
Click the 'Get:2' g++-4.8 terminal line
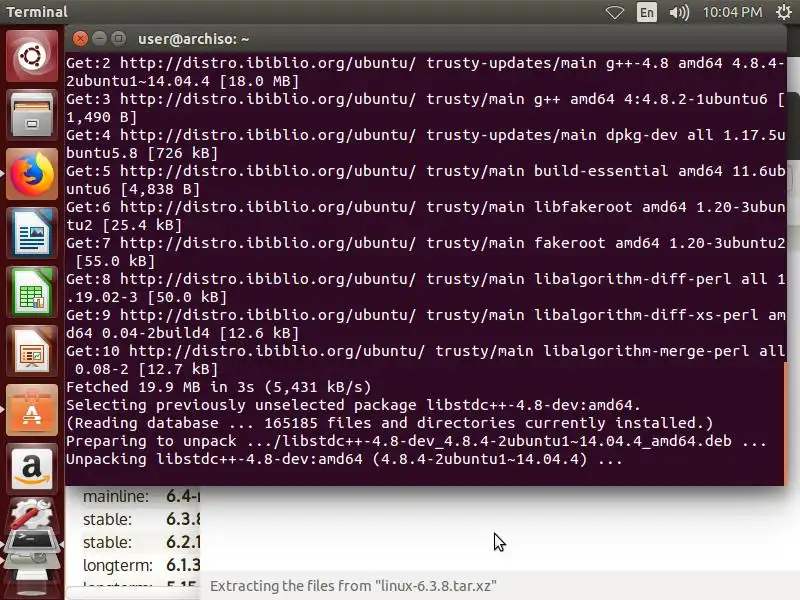426,72
